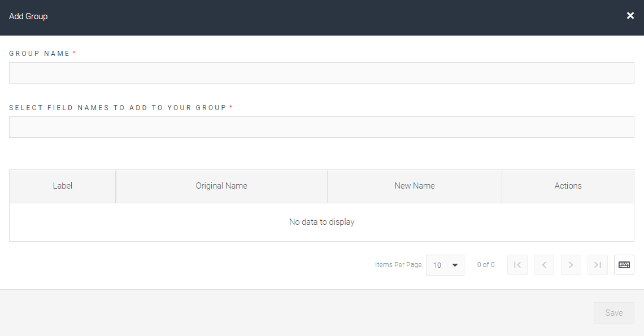Go to the previous page

(x=544, y=265)
